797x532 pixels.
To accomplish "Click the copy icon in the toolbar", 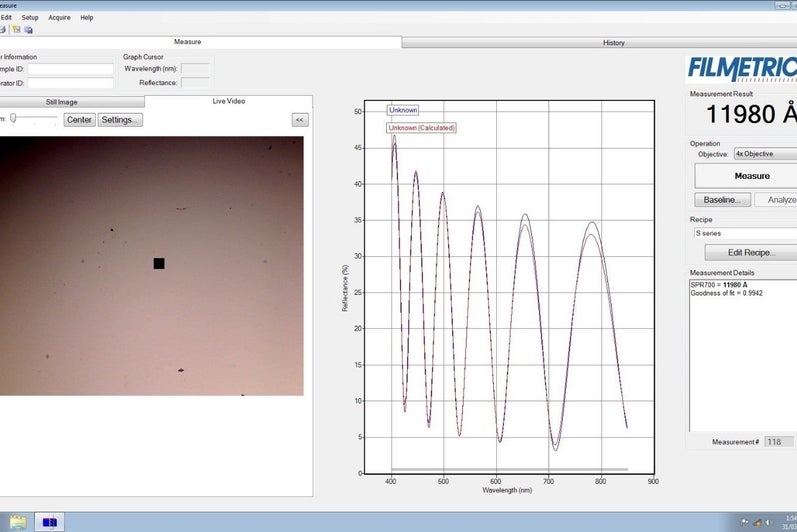I will pyautogui.click(x=28, y=29).
